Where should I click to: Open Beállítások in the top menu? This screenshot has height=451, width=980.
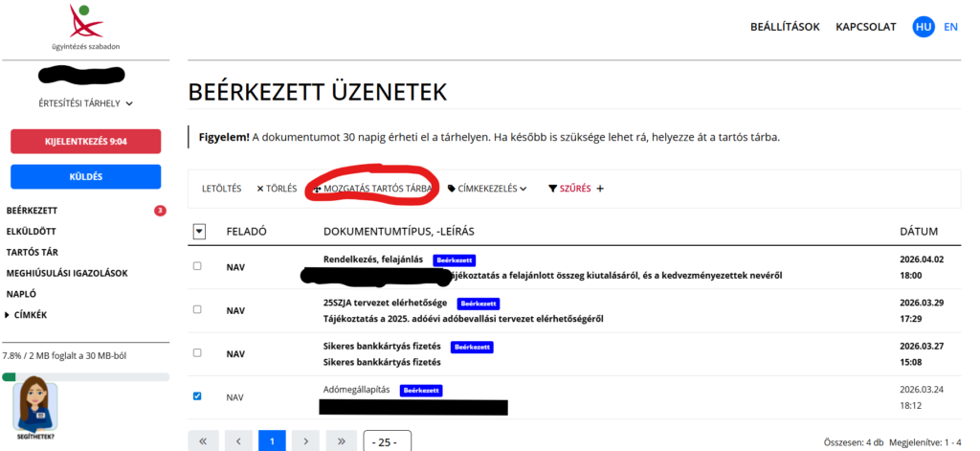point(785,27)
